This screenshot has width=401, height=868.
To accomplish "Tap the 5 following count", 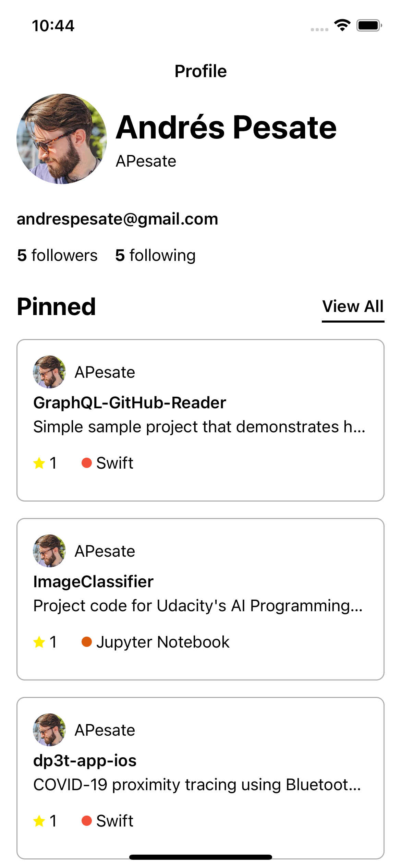I will pos(155,255).
